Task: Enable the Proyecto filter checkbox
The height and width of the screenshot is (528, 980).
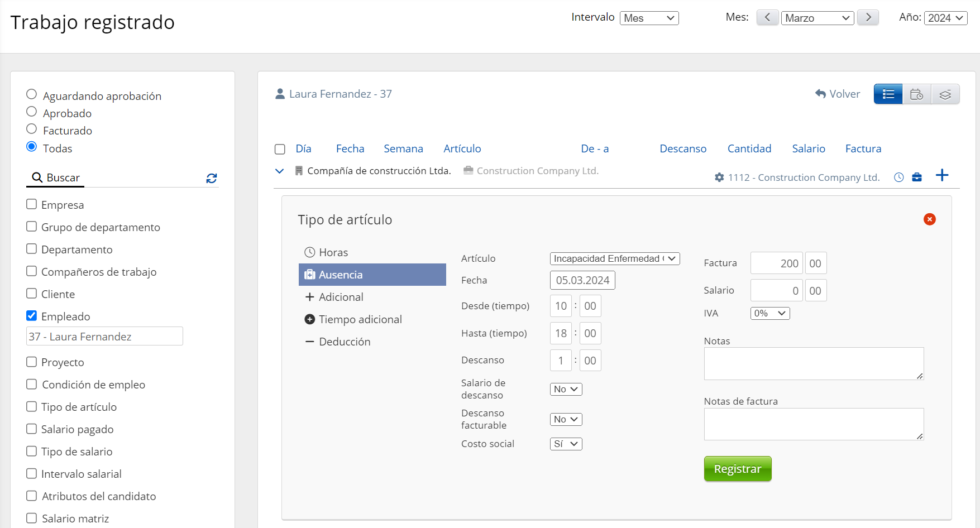Action: pyautogui.click(x=32, y=362)
